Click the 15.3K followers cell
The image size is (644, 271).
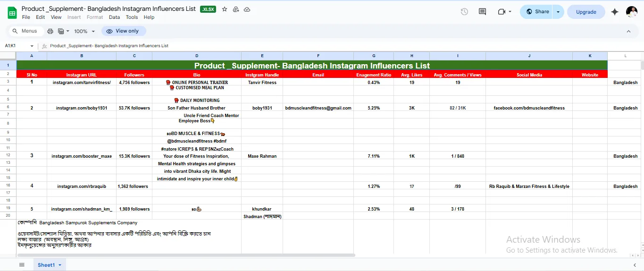[134, 156]
